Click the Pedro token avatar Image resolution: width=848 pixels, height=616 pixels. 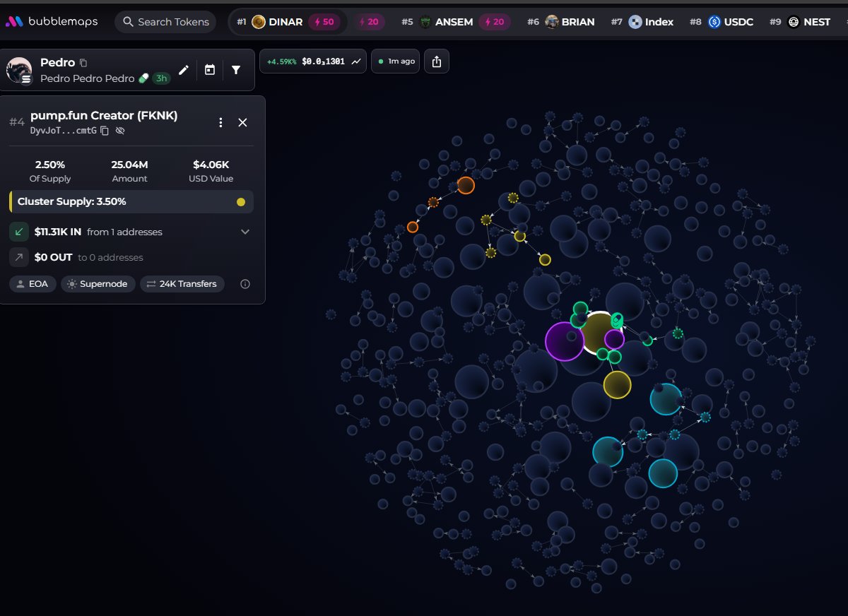(x=19, y=70)
